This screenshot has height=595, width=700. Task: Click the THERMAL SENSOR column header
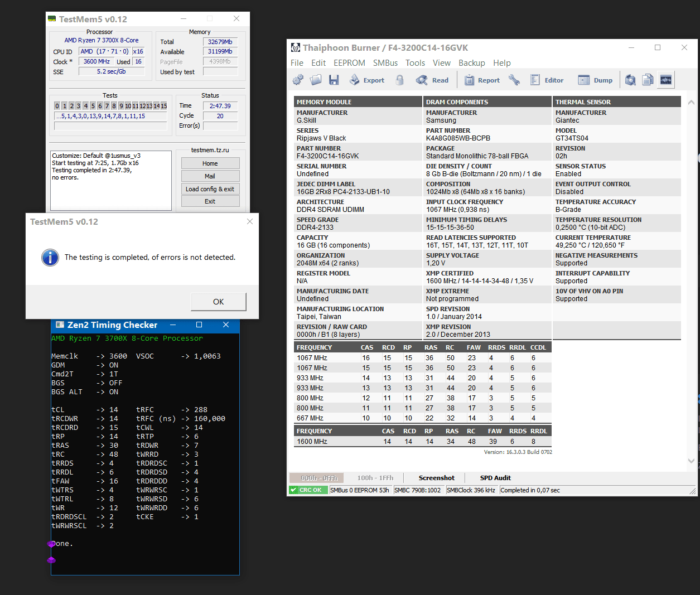[617, 101]
